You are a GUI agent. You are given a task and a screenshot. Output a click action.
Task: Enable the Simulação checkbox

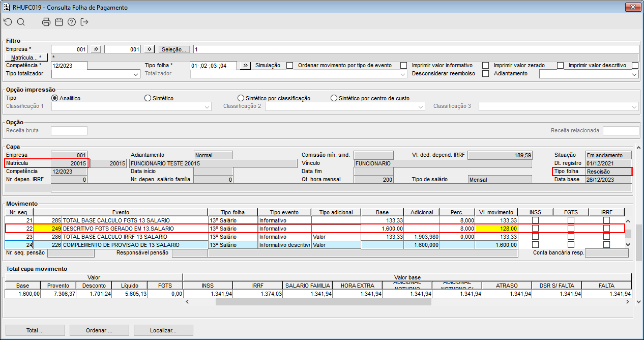click(289, 65)
